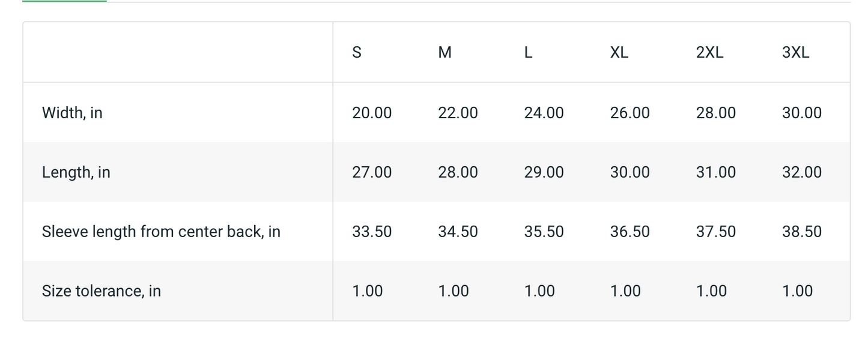The width and height of the screenshot is (868, 338).
Task: Select the length value 28.00 for M
Action: [x=458, y=172]
